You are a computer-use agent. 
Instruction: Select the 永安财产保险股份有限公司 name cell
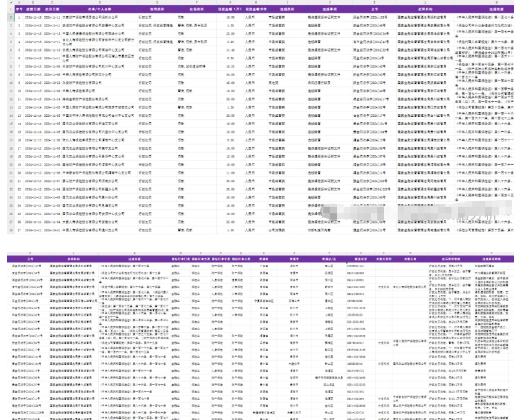[99, 83]
